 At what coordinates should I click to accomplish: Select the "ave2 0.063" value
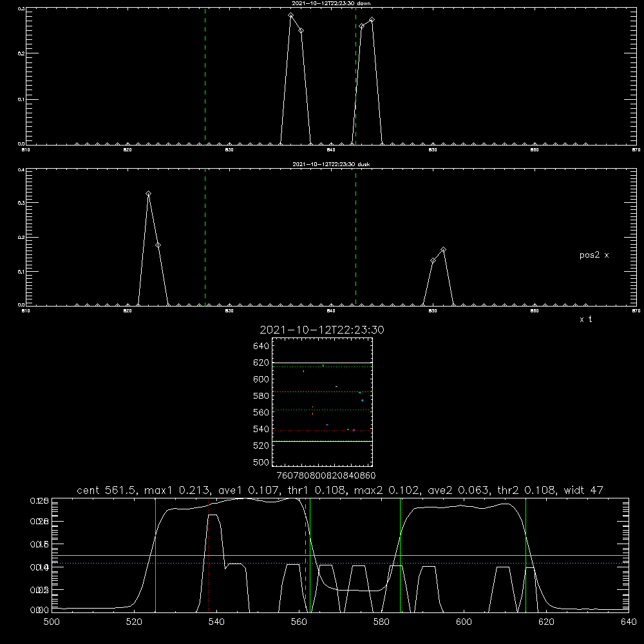pyautogui.click(x=459, y=490)
